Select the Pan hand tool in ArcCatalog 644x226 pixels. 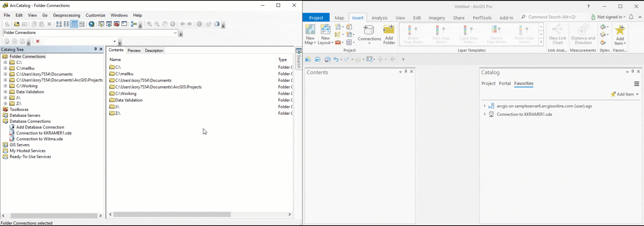[x=165, y=24]
